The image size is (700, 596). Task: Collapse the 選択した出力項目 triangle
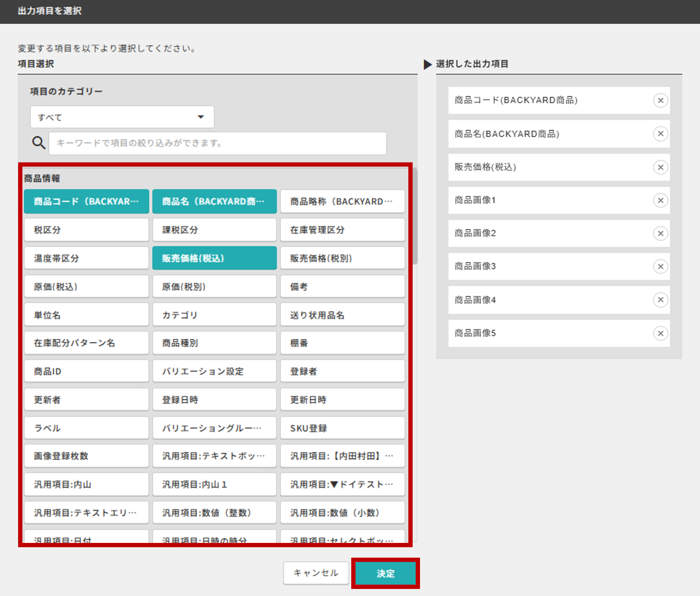(427, 64)
